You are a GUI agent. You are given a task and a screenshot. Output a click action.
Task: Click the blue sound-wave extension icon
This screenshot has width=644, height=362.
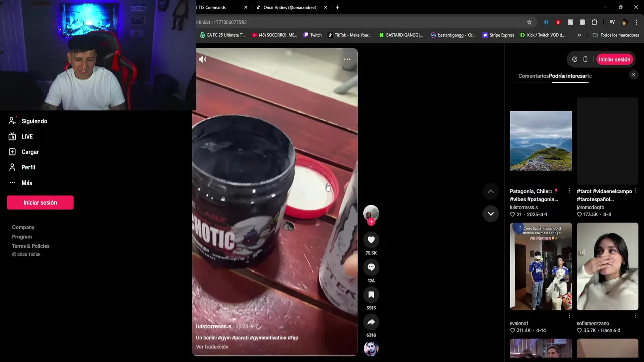(x=546, y=22)
